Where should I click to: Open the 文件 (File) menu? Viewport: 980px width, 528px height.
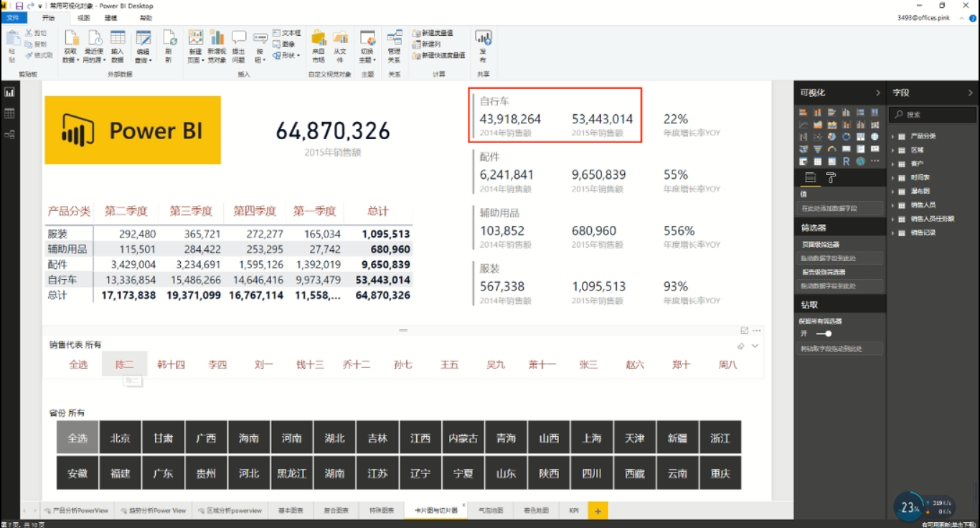13,18
